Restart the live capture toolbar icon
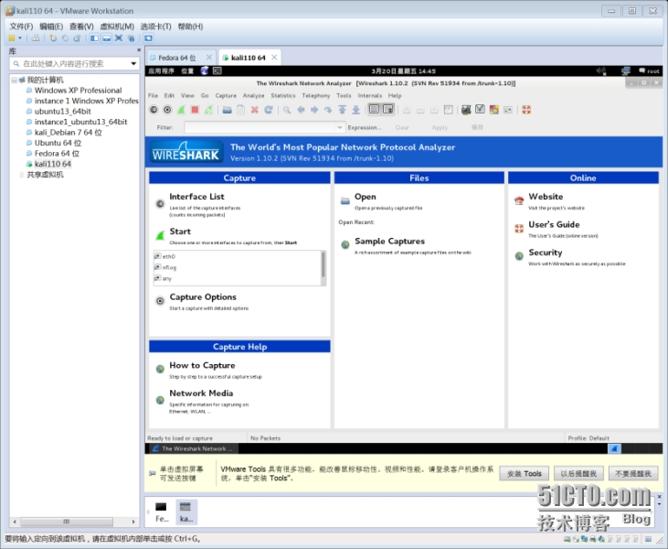This screenshot has height=549, width=668. (208, 110)
